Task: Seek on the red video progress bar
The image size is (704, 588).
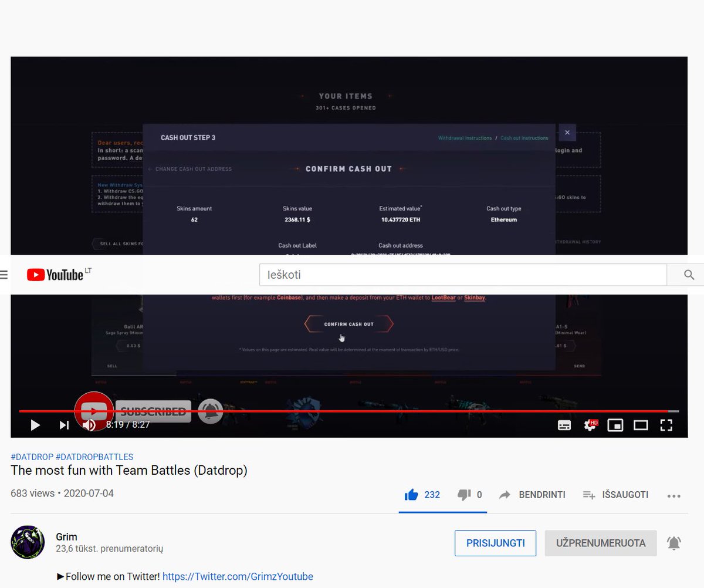Action: pyautogui.click(x=348, y=411)
